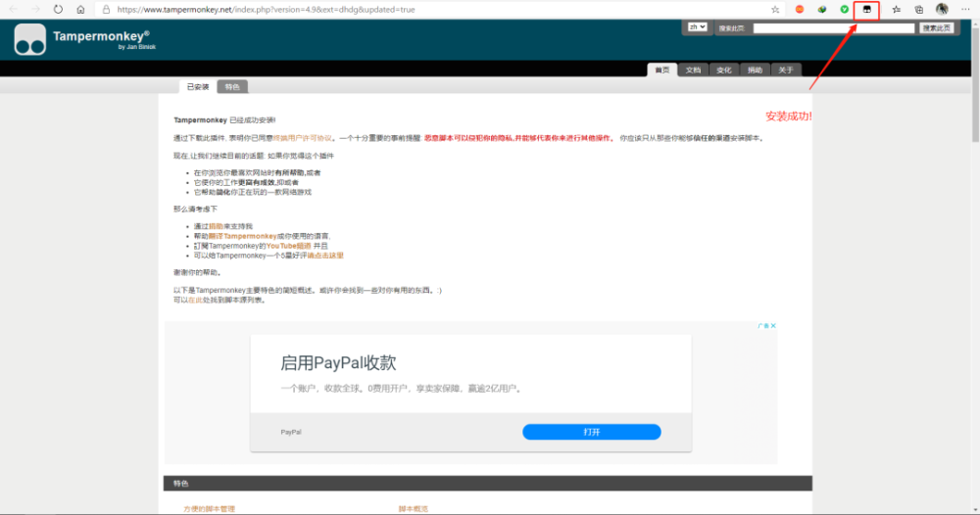Screen dimensions: 980x515
Task: Switch to the 特色 sub-tab
Action: pyautogui.click(x=232, y=87)
